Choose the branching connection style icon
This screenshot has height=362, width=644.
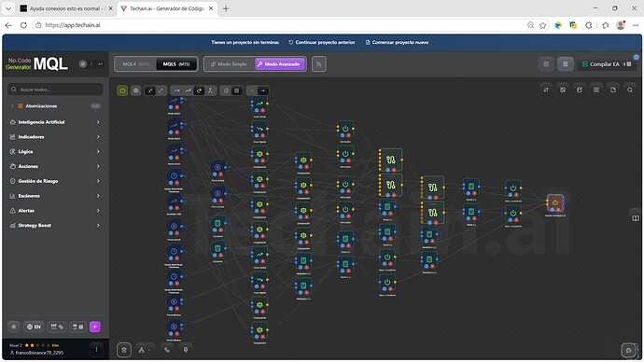[210, 90]
